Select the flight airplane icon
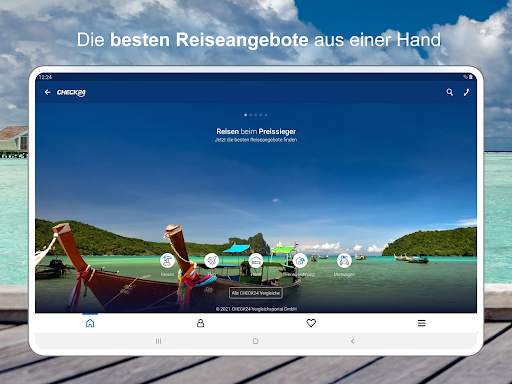 coord(211,260)
